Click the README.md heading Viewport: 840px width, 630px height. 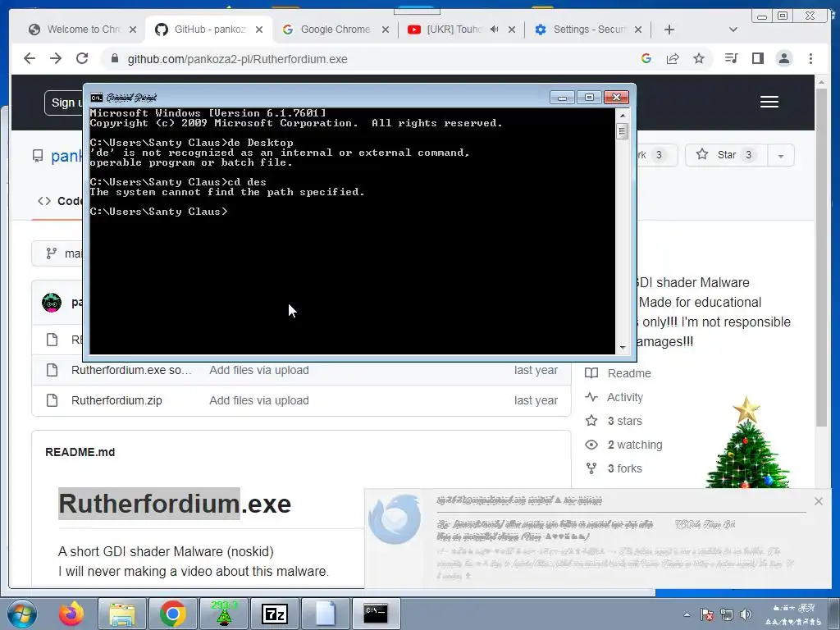pyautogui.click(x=80, y=452)
